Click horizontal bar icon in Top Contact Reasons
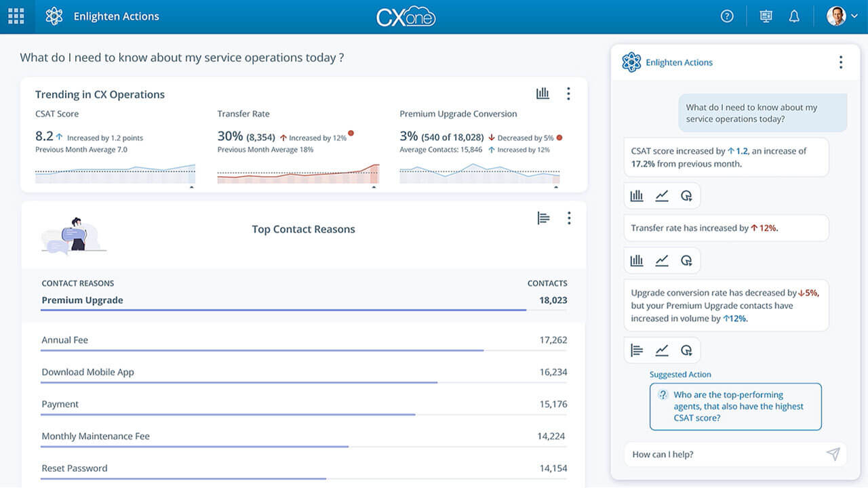 pos(543,218)
